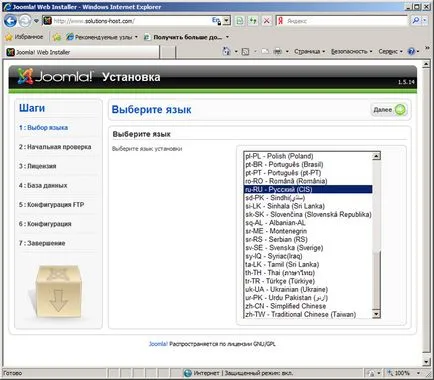Click the browser Back arrow button

point(10,21)
